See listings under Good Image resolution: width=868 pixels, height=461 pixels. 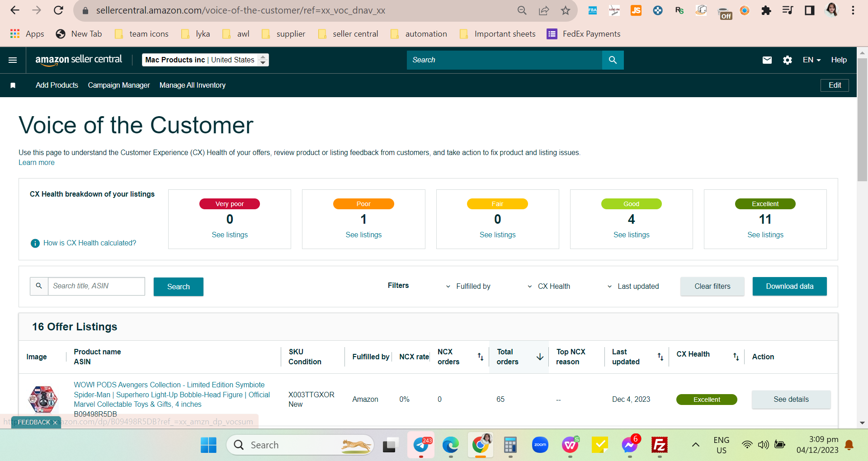click(631, 235)
